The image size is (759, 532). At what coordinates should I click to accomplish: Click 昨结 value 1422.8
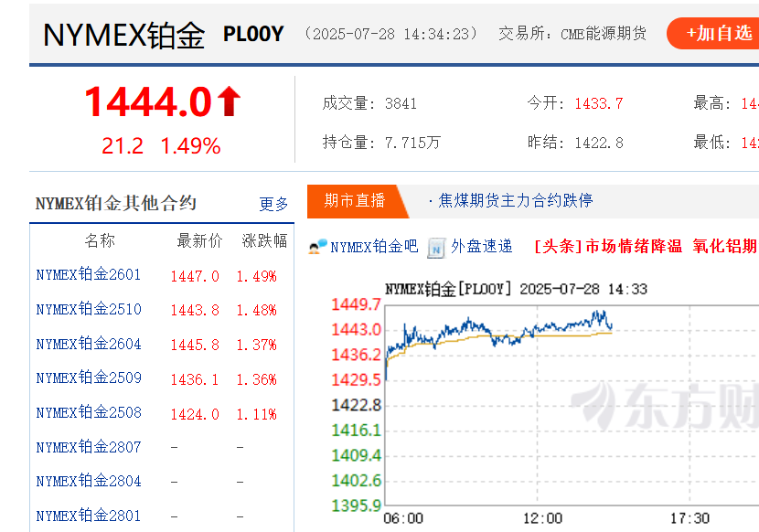click(x=599, y=143)
